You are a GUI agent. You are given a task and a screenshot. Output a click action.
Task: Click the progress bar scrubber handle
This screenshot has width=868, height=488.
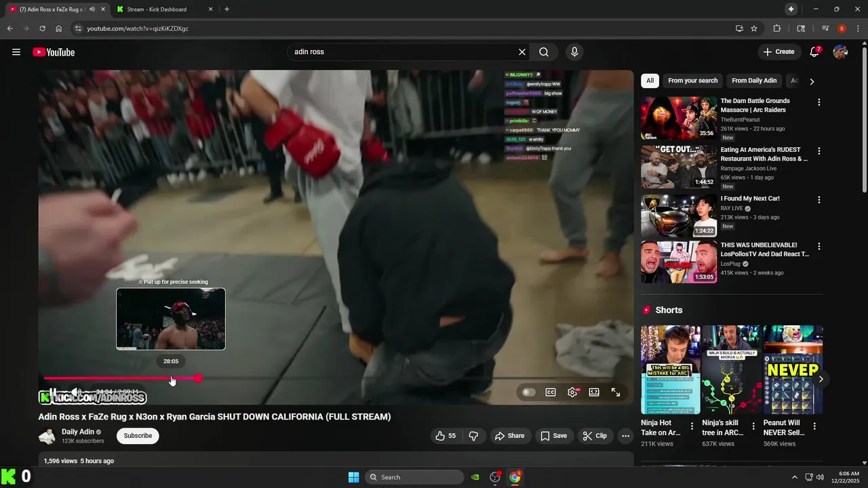tap(198, 378)
